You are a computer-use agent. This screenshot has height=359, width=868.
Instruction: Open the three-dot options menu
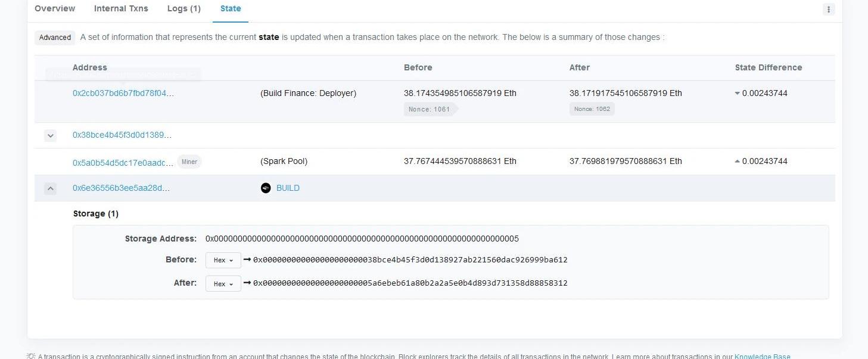[x=829, y=9]
